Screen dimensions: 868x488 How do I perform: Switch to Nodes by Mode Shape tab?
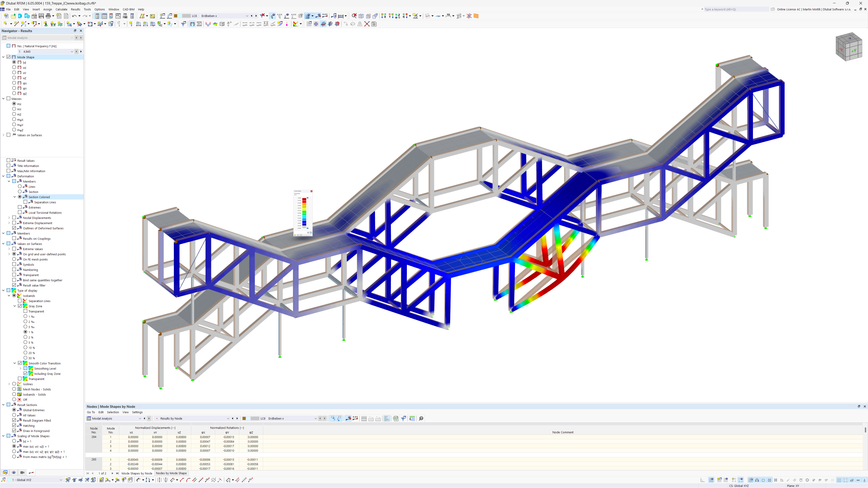[171, 473]
